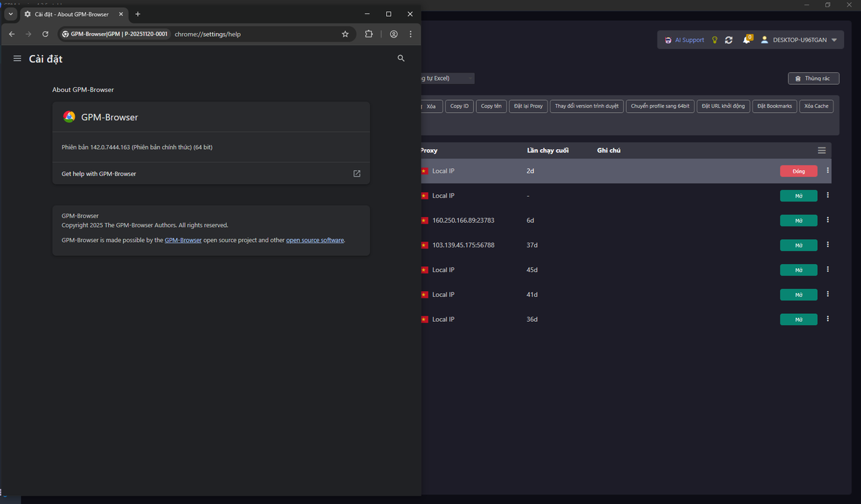Screen dimensions: 861x504
Task: Click the GPM-Browser Chrome logo
Action: (x=69, y=117)
